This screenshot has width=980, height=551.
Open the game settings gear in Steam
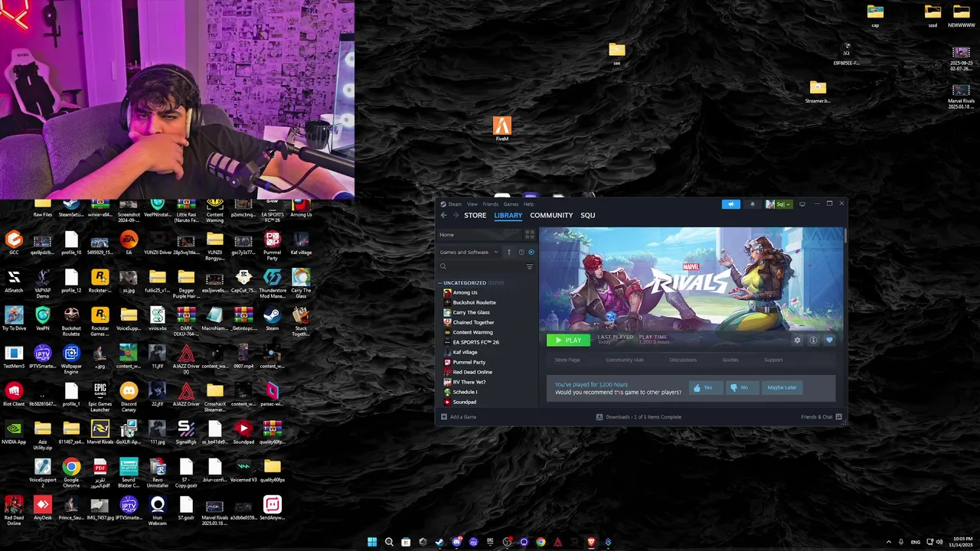tap(797, 341)
